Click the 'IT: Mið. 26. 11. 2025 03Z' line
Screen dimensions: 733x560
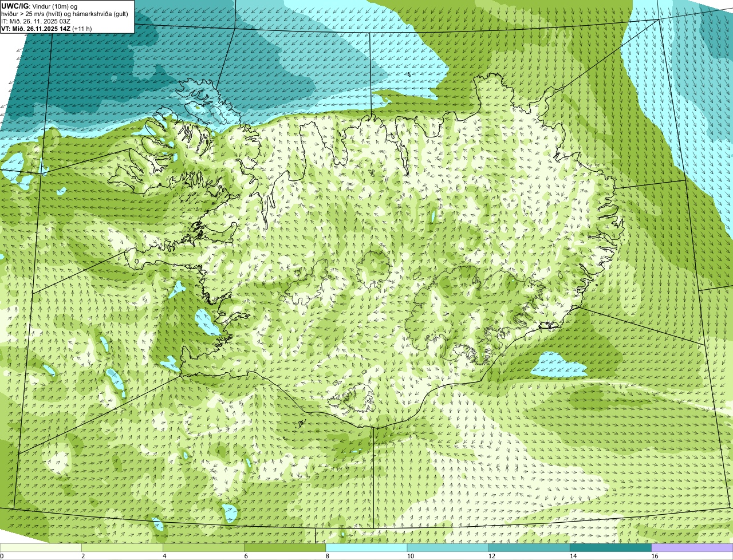[x=36, y=21]
